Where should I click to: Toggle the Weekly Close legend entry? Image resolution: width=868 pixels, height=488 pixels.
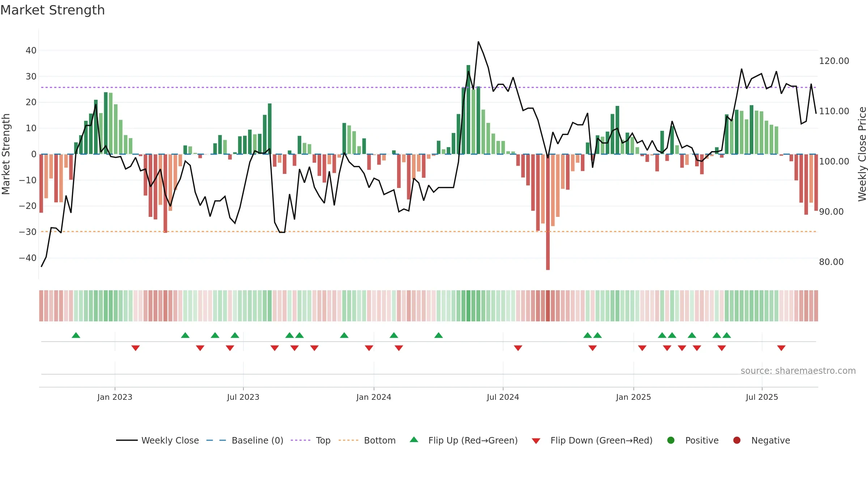pos(158,440)
